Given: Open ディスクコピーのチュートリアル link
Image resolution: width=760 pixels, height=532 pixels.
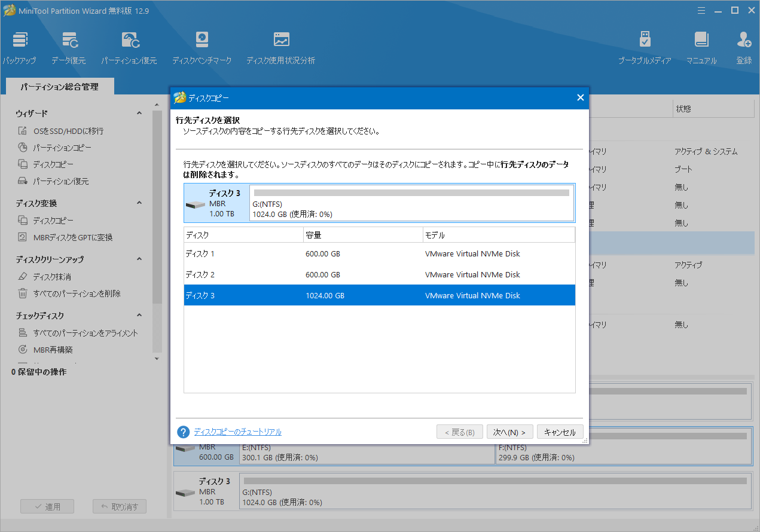Looking at the screenshot, I should (237, 432).
